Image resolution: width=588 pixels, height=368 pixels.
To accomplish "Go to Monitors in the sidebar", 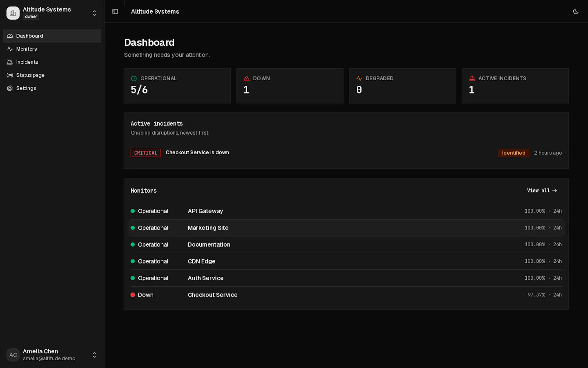I will [52, 49].
